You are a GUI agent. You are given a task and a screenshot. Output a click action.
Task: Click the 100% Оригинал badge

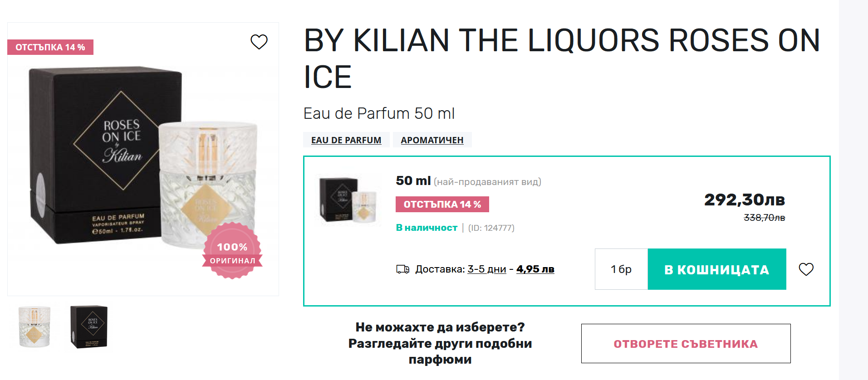(232, 251)
